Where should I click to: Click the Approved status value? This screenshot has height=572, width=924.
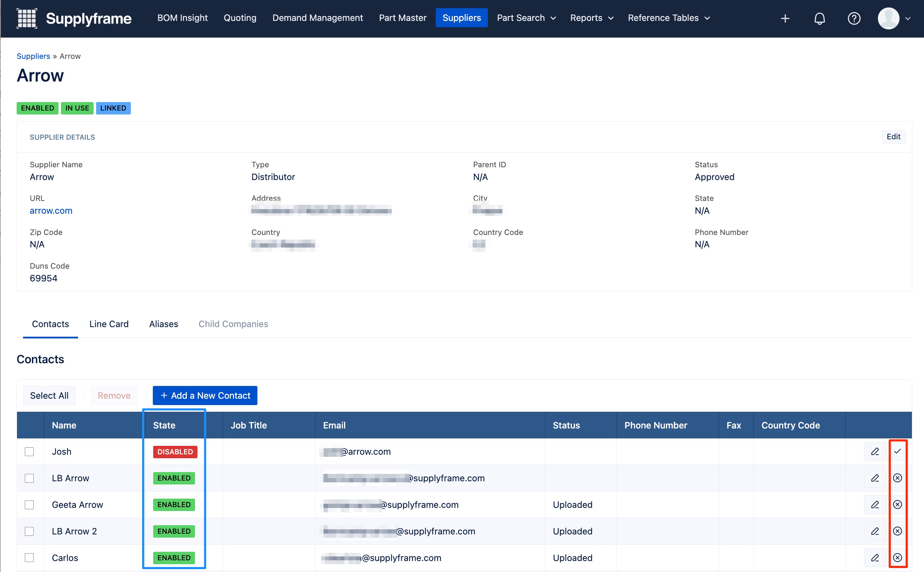click(x=714, y=177)
